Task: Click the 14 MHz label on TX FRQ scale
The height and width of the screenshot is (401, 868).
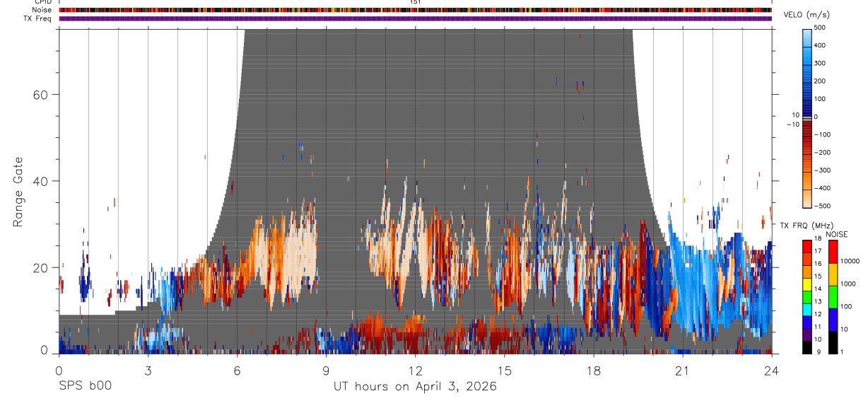Action: (819, 289)
